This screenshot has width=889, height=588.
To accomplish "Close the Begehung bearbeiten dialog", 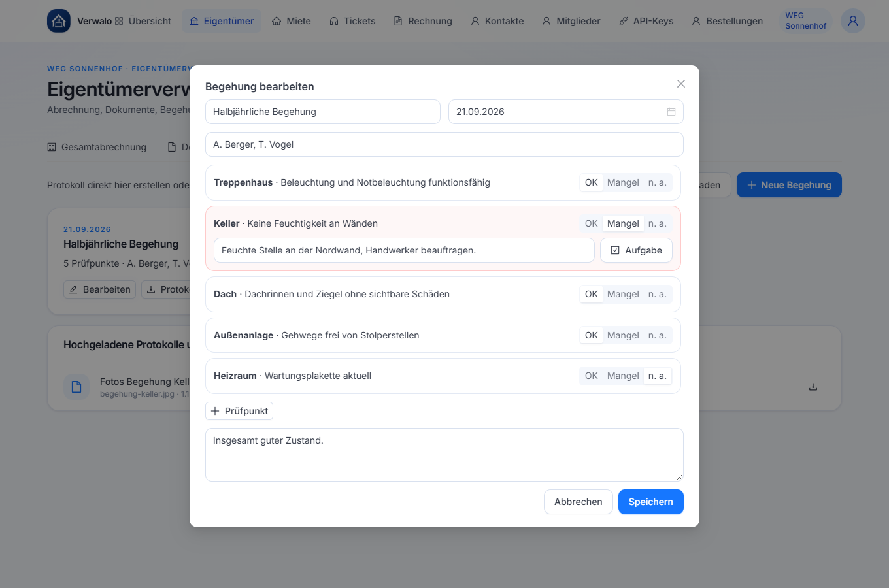I will [x=681, y=84].
